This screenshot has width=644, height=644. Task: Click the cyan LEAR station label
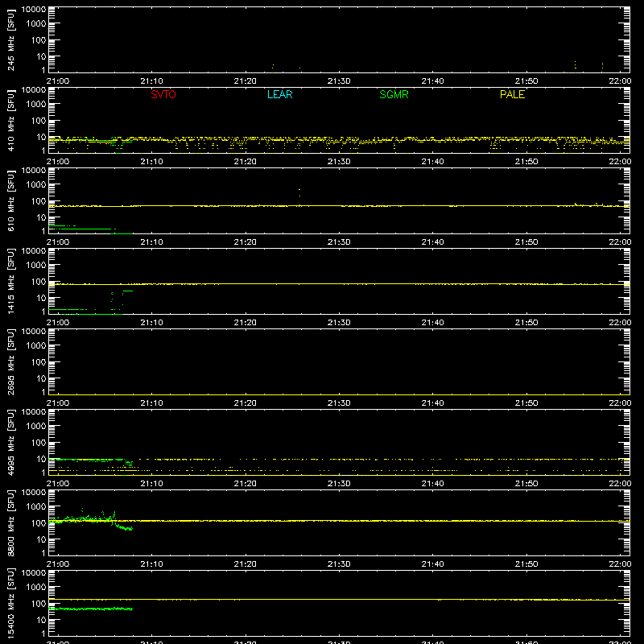[x=279, y=94]
